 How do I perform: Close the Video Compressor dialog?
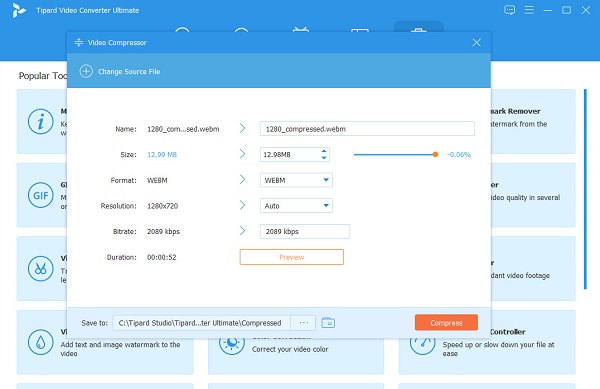[x=476, y=42]
